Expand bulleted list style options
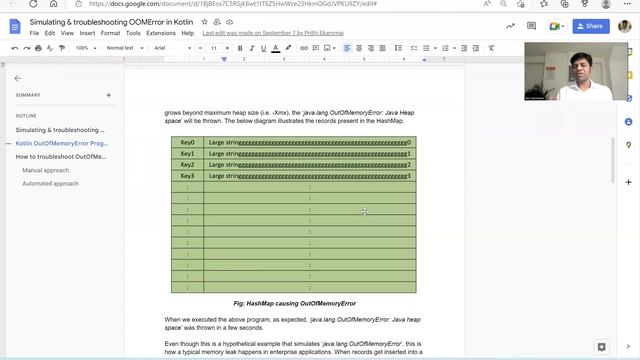Screen dimensions: 640x360 pyautogui.click(x=435, y=48)
